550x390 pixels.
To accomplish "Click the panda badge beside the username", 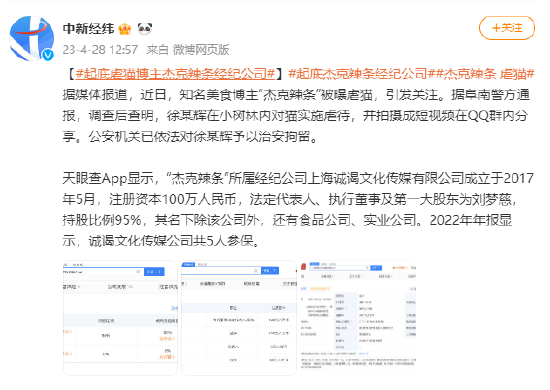I will [145, 28].
